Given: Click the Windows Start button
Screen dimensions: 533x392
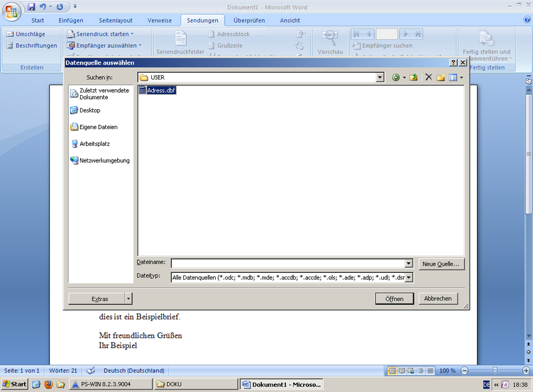Looking at the screenshot, I should click(x=14, y=384).
